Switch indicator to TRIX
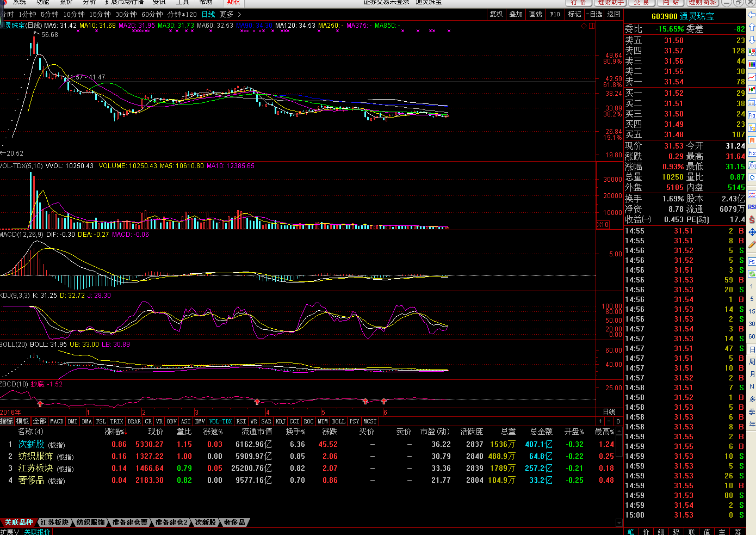This screenshot has height=535, width=756. click(x=116, y=421)
